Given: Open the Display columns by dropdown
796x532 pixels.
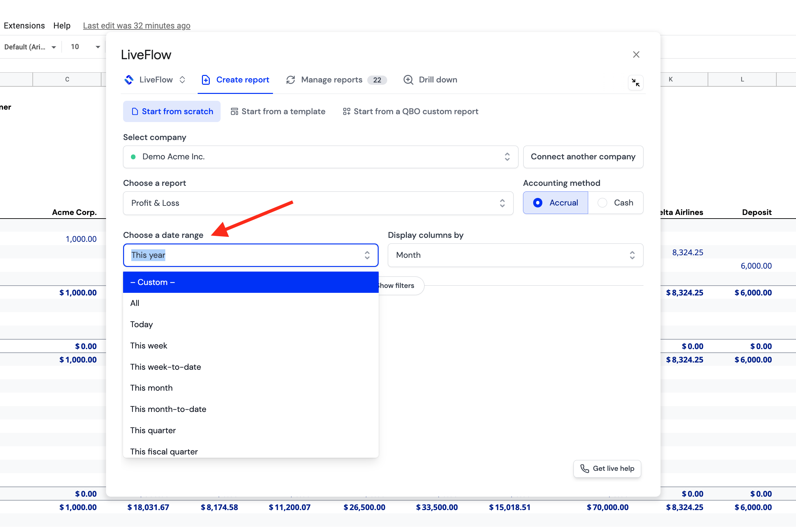Looking at the screenshot, I should [515, 255].
